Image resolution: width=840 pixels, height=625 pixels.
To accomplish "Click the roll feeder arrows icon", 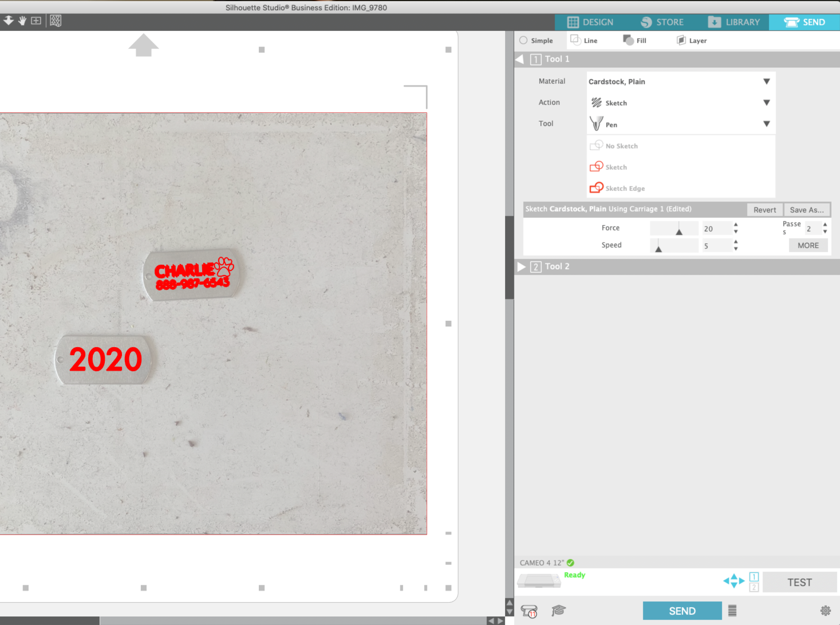I will pos(734,581).
